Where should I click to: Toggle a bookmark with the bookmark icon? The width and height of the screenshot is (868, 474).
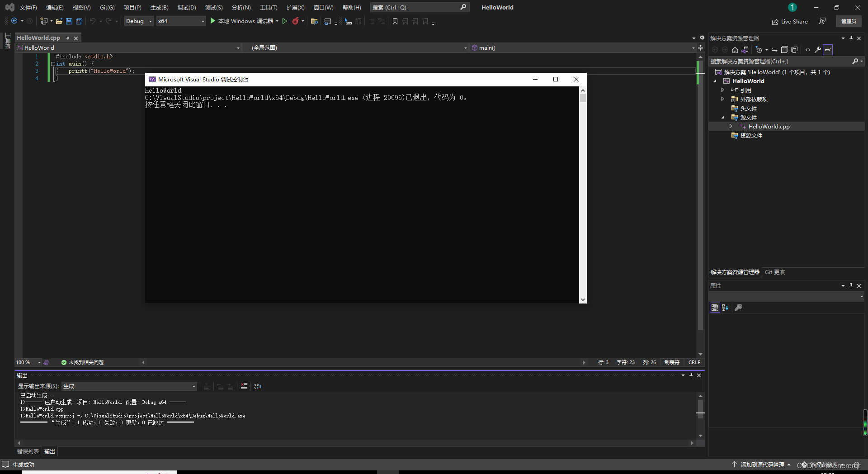395,21
